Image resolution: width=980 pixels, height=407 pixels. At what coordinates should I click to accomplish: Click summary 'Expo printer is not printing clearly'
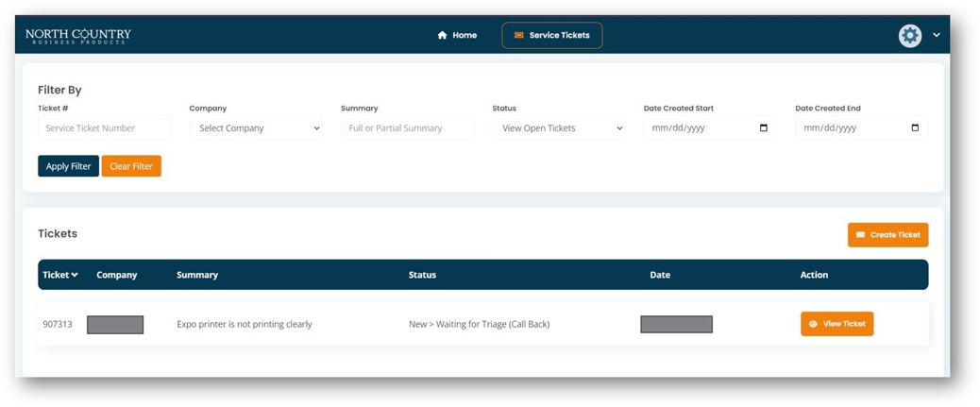245,325
